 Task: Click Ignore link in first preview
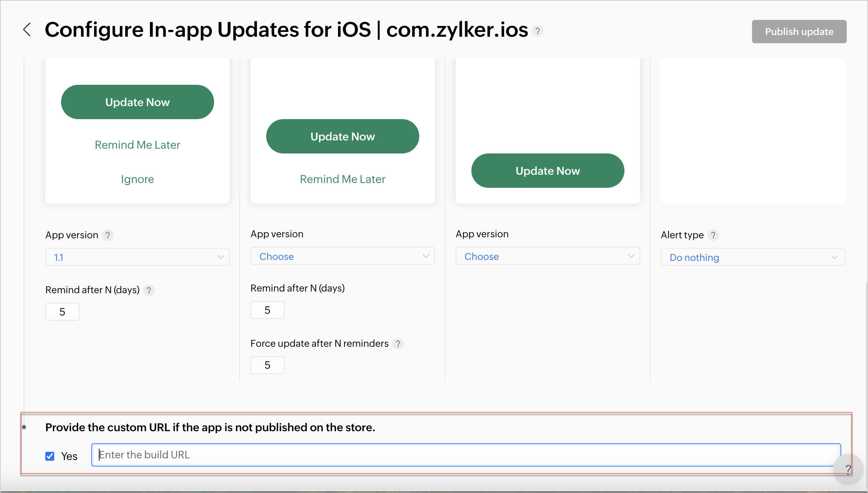click(x=137, y=179)
